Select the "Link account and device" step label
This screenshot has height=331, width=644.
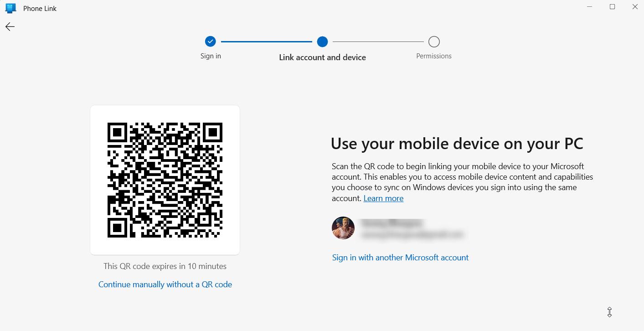(x=322, y=57)
